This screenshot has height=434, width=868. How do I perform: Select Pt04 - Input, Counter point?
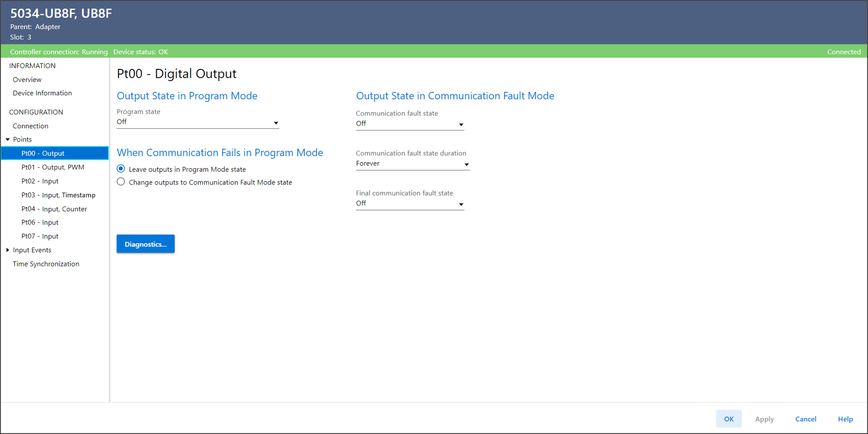coord(54,209)
